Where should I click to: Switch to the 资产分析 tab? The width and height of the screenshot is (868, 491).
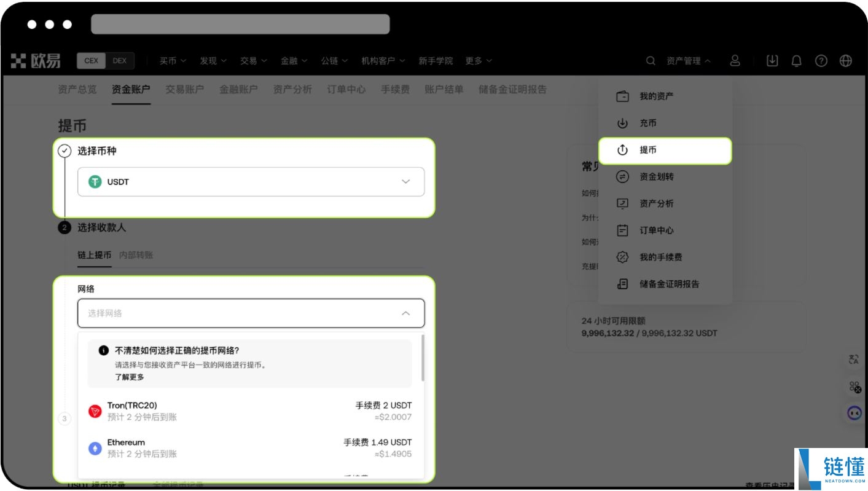292,90
